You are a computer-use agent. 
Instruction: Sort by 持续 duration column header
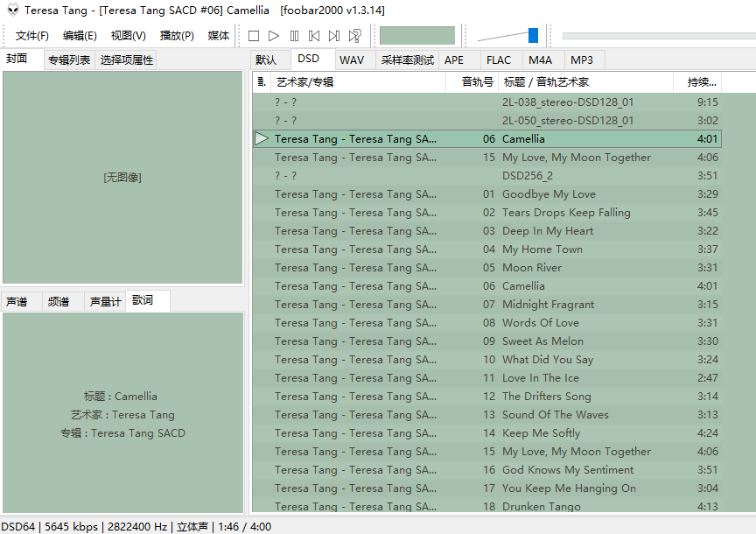pos(697,82)
